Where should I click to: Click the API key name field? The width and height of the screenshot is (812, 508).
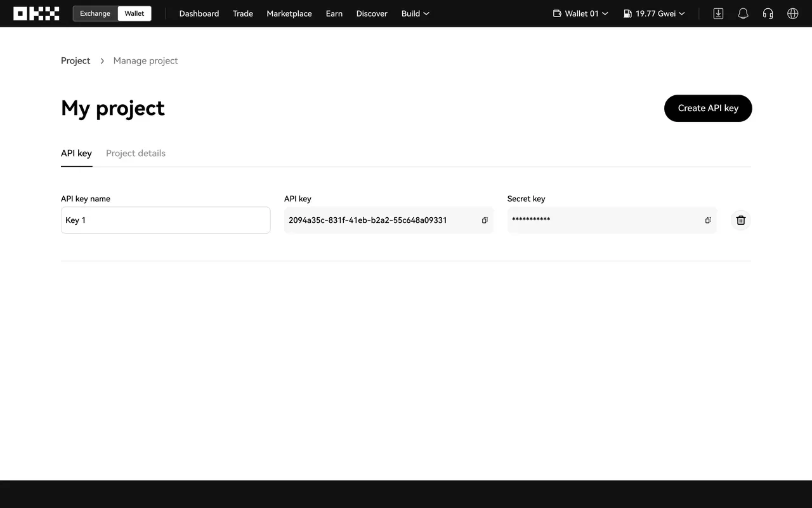click(x=166, y=220)
